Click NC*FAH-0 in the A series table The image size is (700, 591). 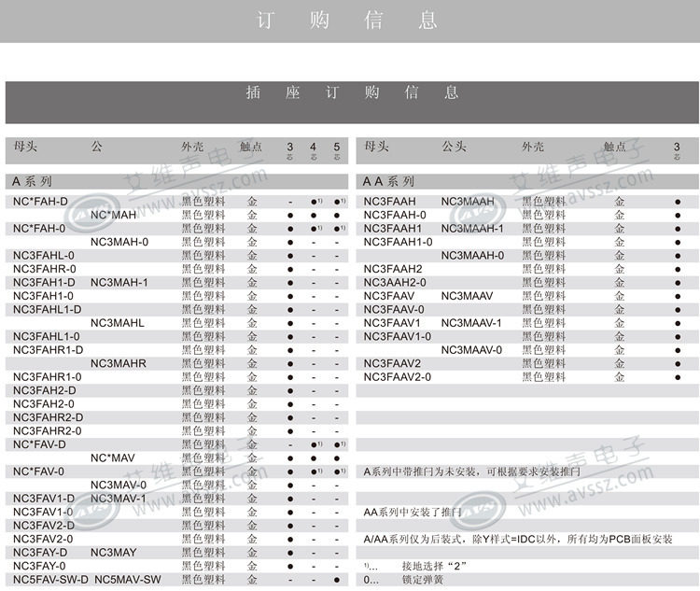point(39,228)
